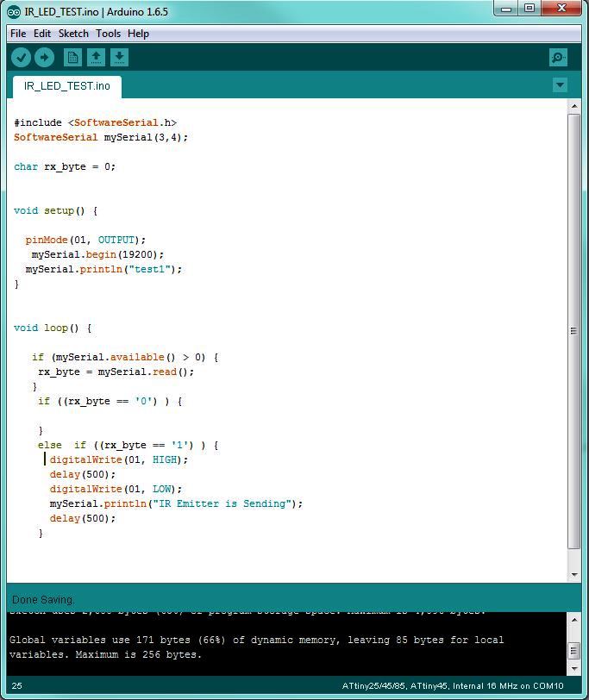Open the Serial Monitor magnifier icon
This screenshot has width=589, height=700.
(558, 58)
